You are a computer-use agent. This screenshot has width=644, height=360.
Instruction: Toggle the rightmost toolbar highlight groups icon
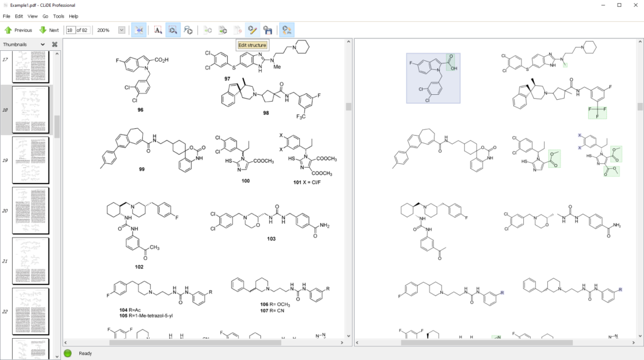coord(286,30)
